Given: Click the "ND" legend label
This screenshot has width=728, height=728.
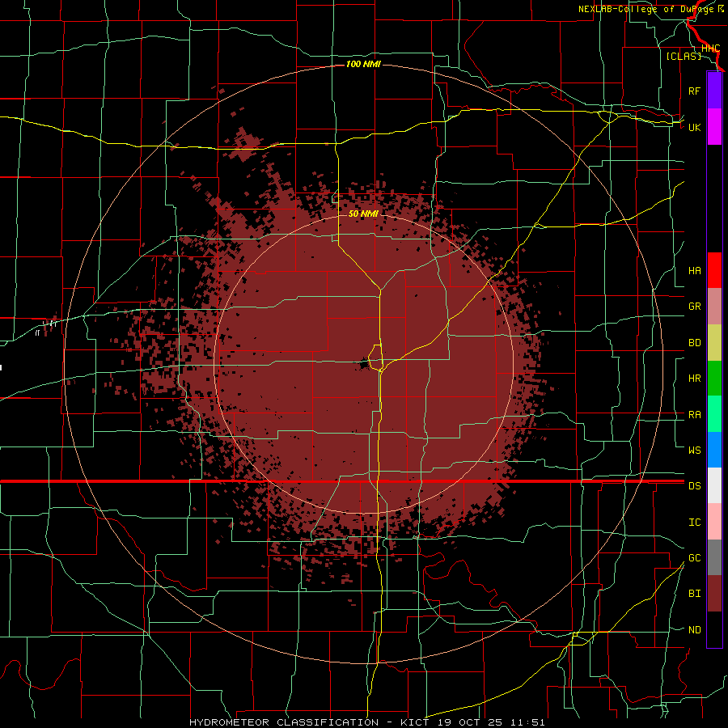Looking at the screenshot, I should (x=694, y=629).
